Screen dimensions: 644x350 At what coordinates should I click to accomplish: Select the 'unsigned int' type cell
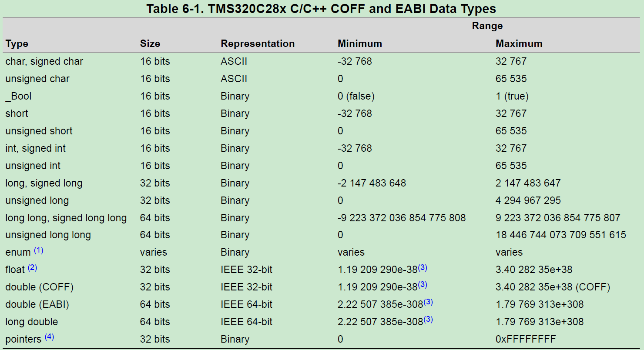(x=33, y=166)
